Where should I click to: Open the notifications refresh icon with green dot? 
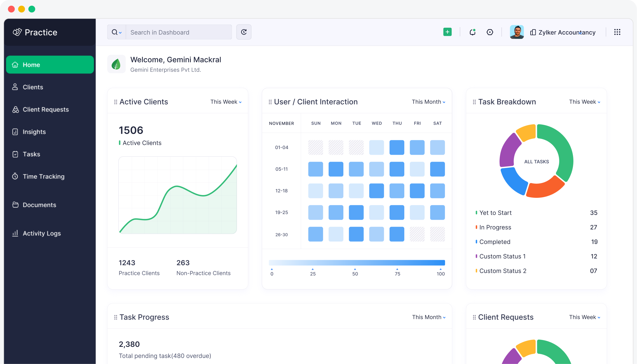click(x=472, y=32)
